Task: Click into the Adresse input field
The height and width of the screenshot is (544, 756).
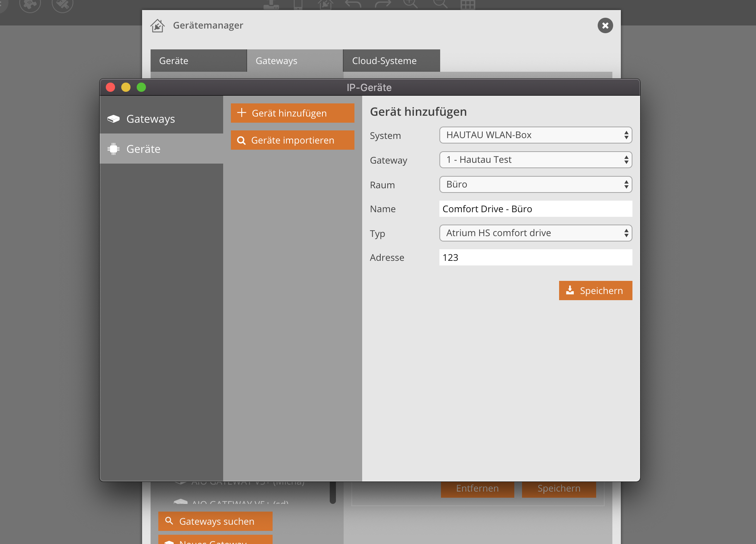Action: pyautogui.click(x=536, y=257)
